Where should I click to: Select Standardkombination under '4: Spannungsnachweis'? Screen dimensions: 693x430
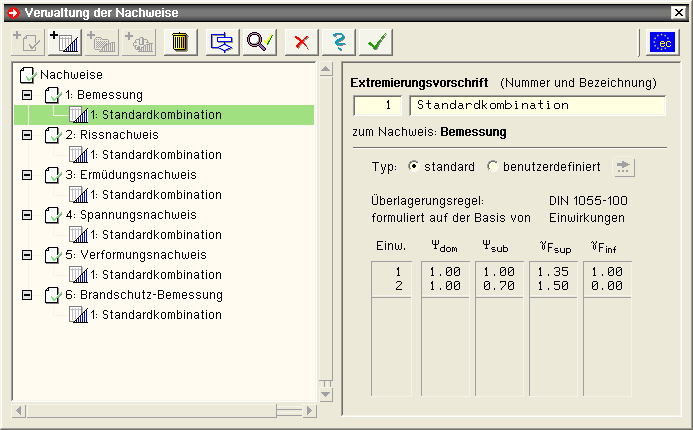click(x=156, y=235)
